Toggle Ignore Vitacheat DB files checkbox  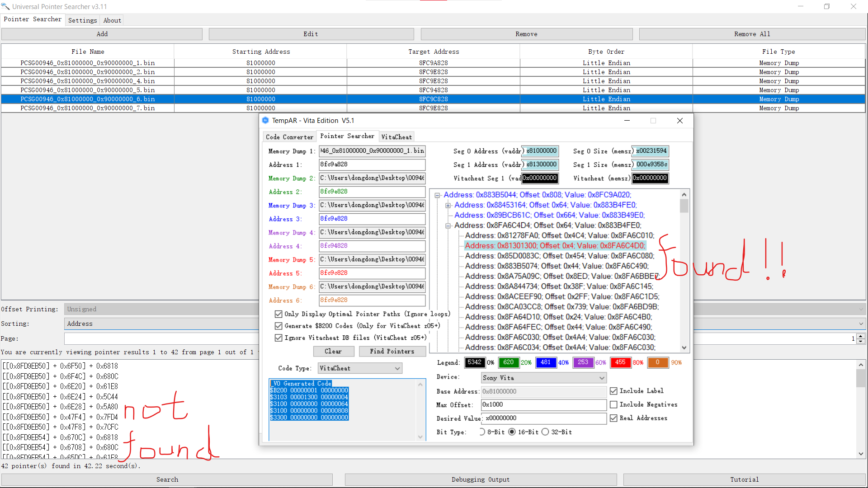click(x=278, y=338)
